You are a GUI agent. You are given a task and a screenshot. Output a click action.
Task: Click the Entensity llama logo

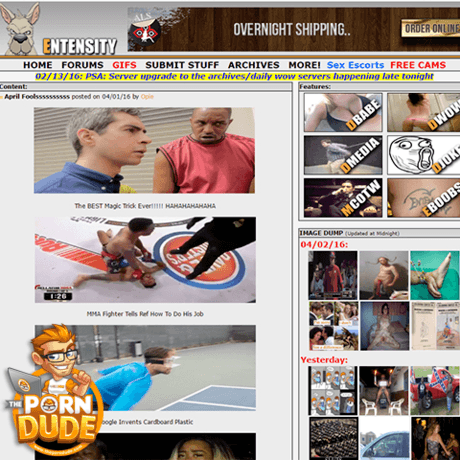tap(58, 29)
